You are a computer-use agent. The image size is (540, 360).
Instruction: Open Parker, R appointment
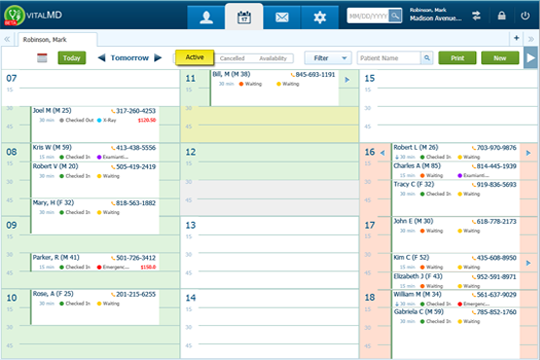[x=95, y=262]
